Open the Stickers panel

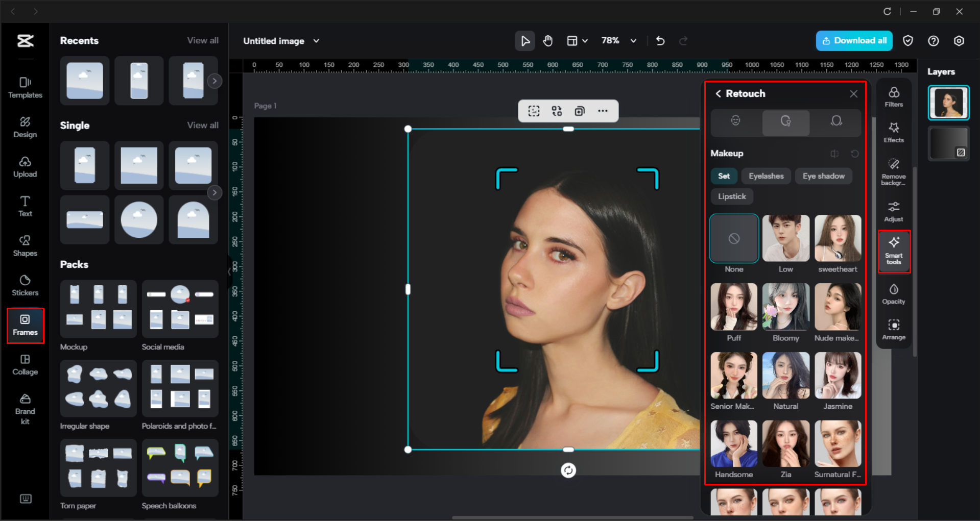tap(25, 286)
